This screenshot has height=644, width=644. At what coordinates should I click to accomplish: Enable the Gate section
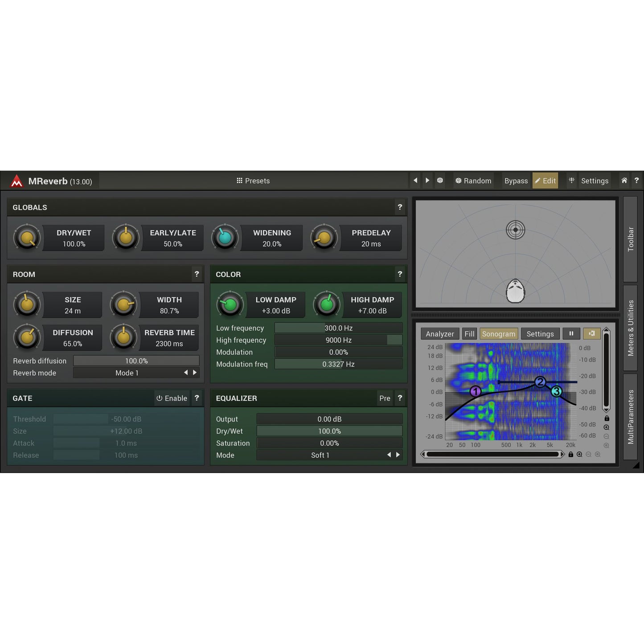[x=172, y=398]
